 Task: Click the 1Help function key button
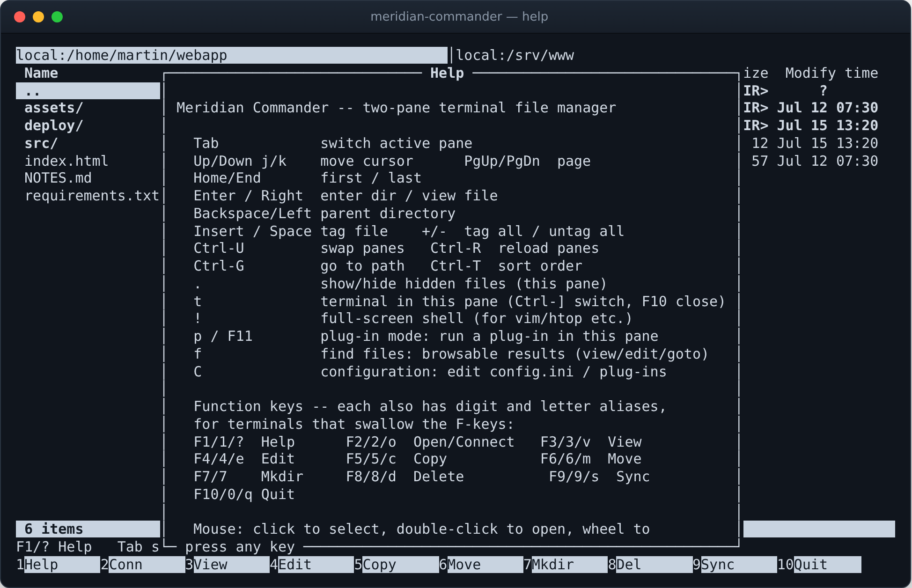(58, 565)
